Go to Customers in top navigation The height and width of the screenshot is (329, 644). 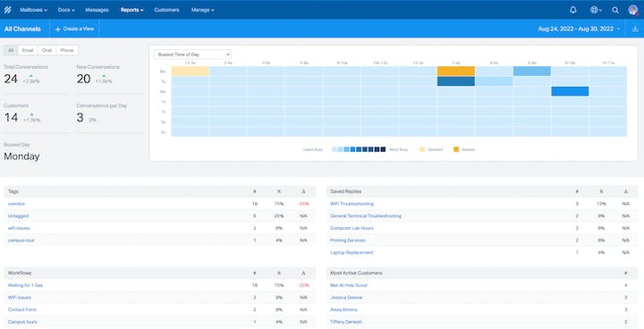point(166,10)
